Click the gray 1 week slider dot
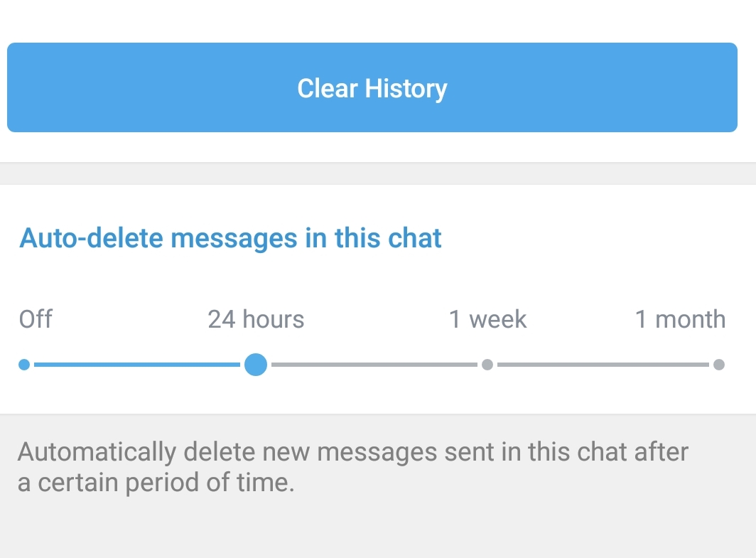756x558 pixels. point(487,365)
